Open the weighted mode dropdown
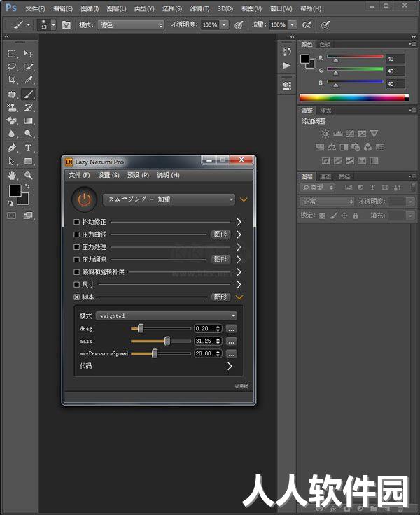 (x=167, y=316)
